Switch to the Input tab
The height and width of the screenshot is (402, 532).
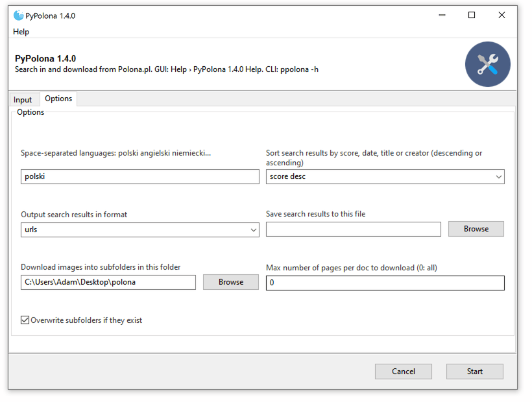click(x=23, y=100)
